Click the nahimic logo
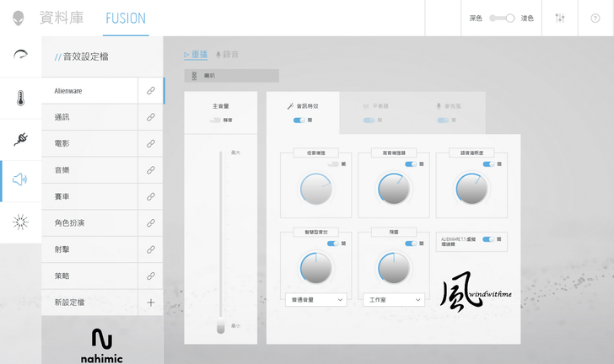This screenshot has width=614, height=364. pyautogui.click(x=102, y=345)
